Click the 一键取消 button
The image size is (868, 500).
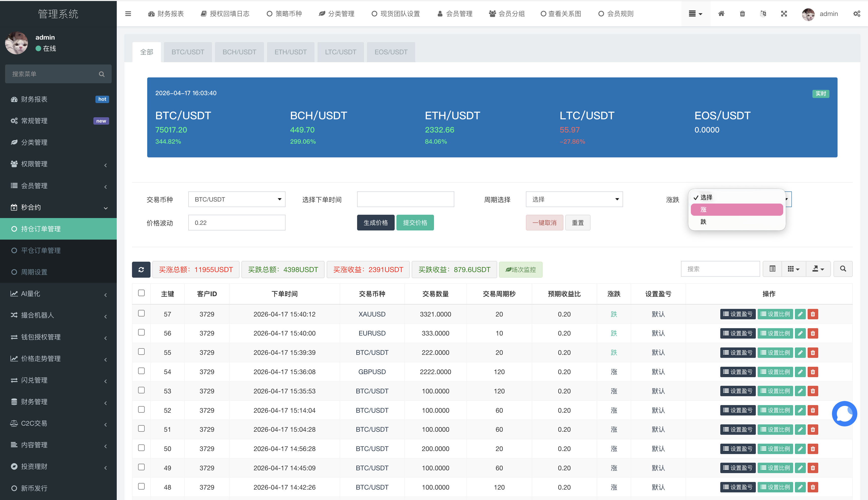coord(544,223)
